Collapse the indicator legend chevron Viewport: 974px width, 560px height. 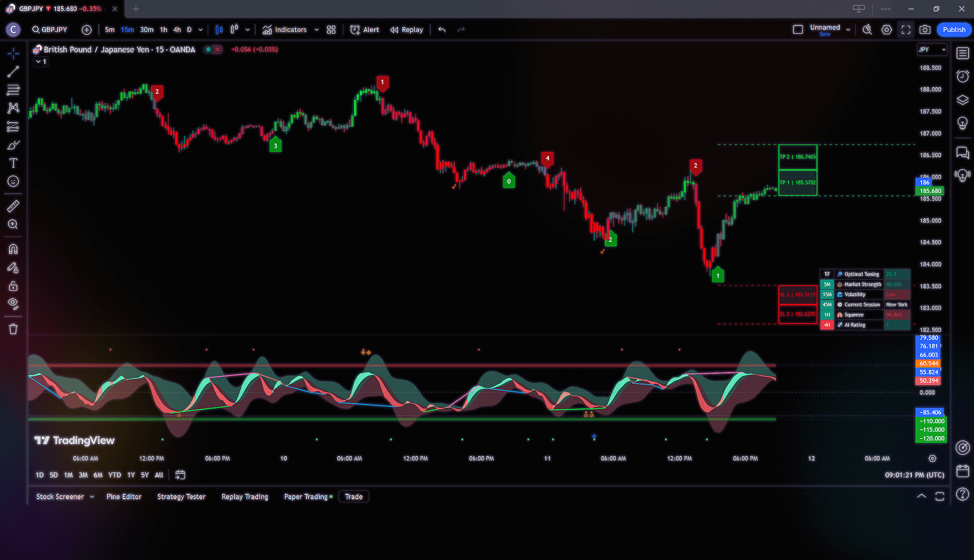tap(41, 62)
